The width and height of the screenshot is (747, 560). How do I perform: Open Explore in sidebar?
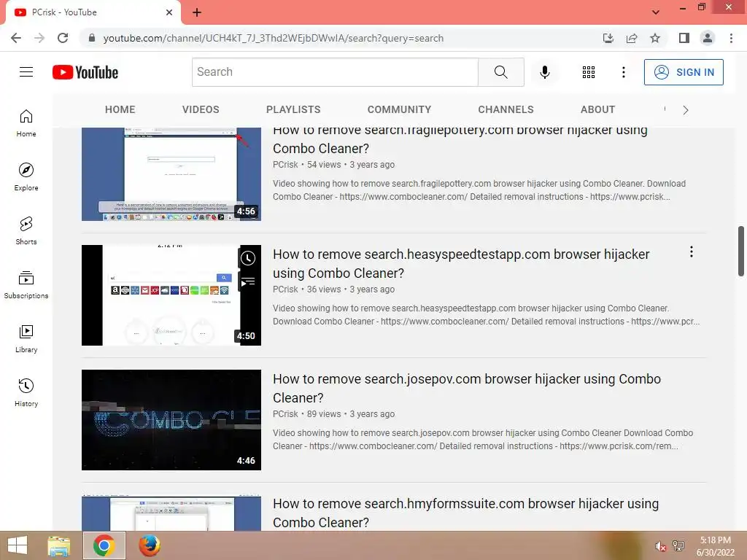coord(26,177)
